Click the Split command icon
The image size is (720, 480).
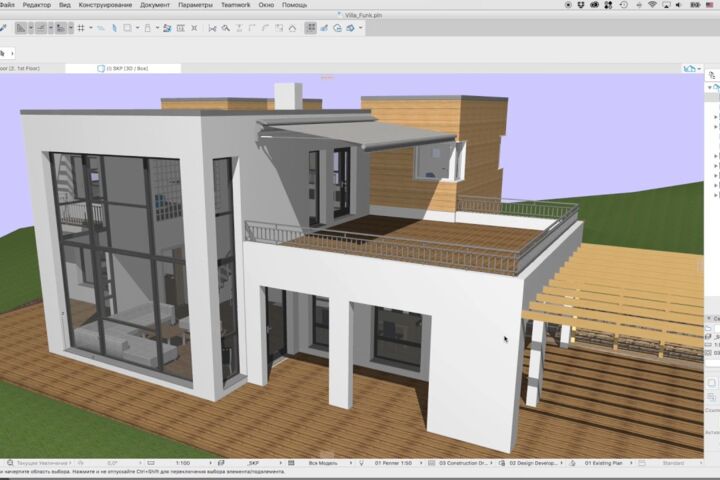pos(212,28)
